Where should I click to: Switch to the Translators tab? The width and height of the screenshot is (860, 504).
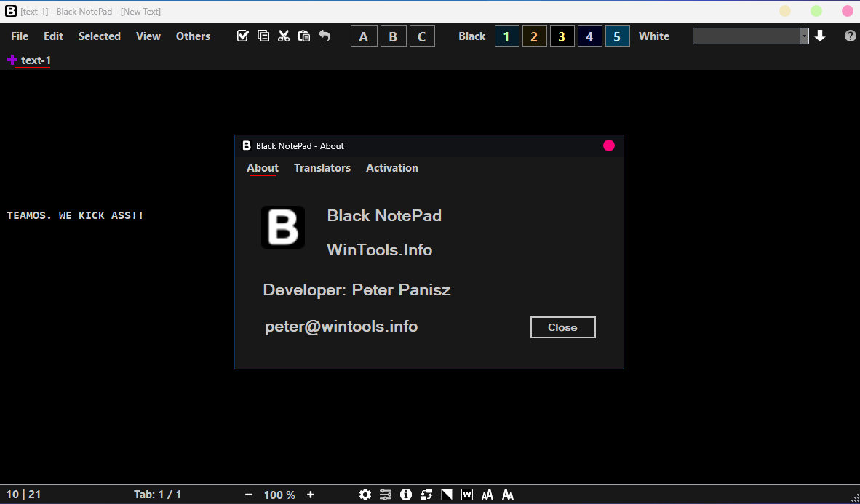tap(322, 168)
